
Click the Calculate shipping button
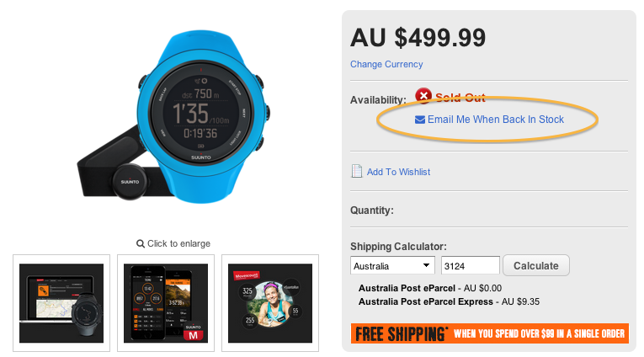(536, 266)
